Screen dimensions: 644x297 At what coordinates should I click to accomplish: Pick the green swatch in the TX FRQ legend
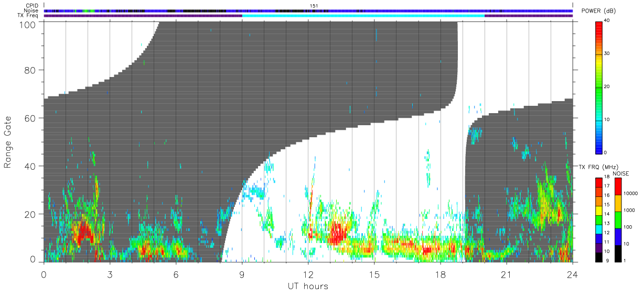point(598,220)
